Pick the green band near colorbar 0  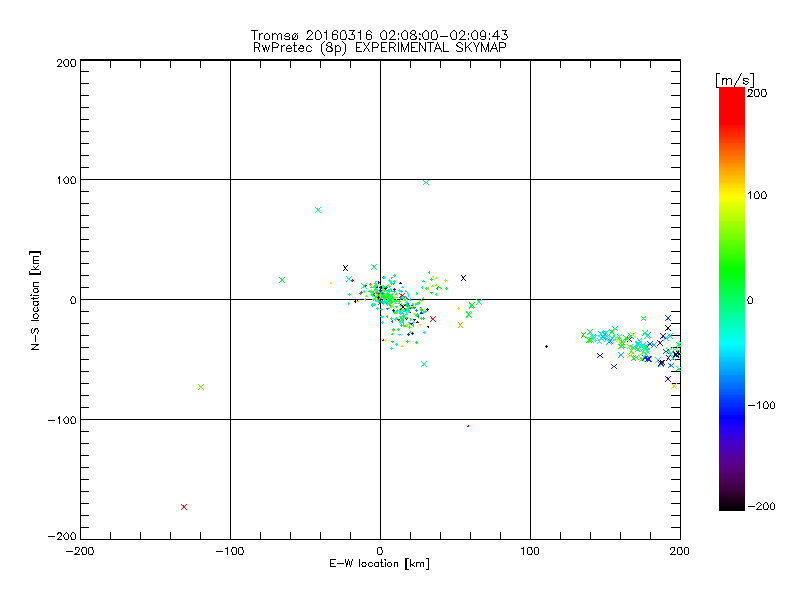pyautogui.click(x=732, y=300)
